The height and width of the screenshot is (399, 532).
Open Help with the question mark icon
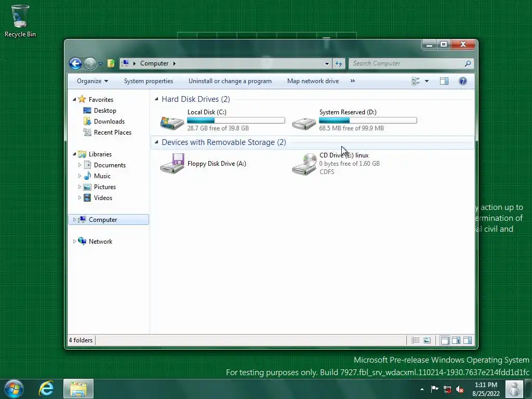463,81
